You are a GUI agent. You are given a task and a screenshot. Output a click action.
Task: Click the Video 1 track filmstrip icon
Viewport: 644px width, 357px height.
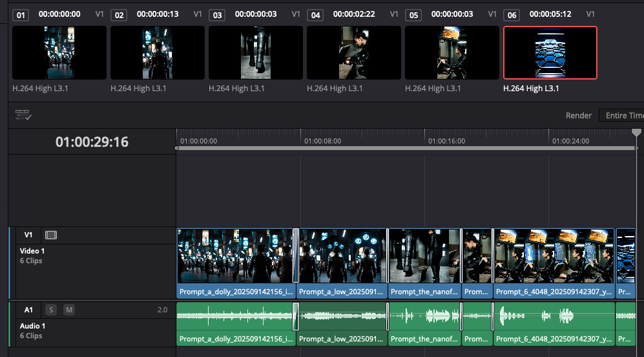point(51,235)
